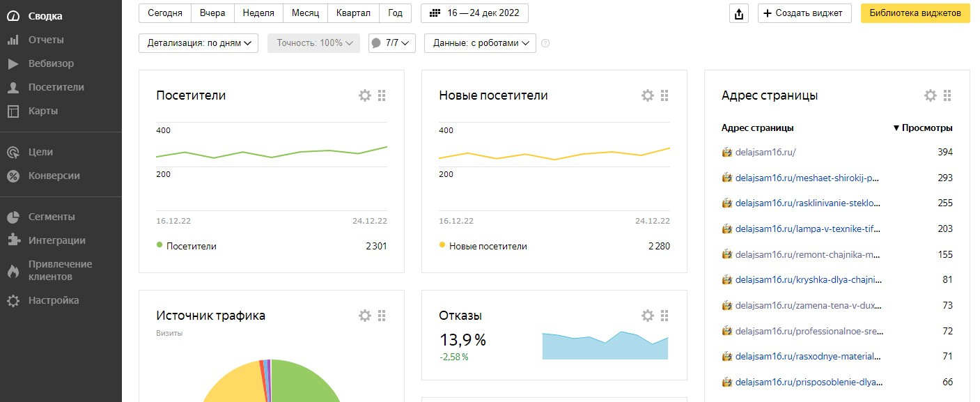Click drag handle of Новые посетители widget
Screen dimensions: 980x402
point(664,95)
